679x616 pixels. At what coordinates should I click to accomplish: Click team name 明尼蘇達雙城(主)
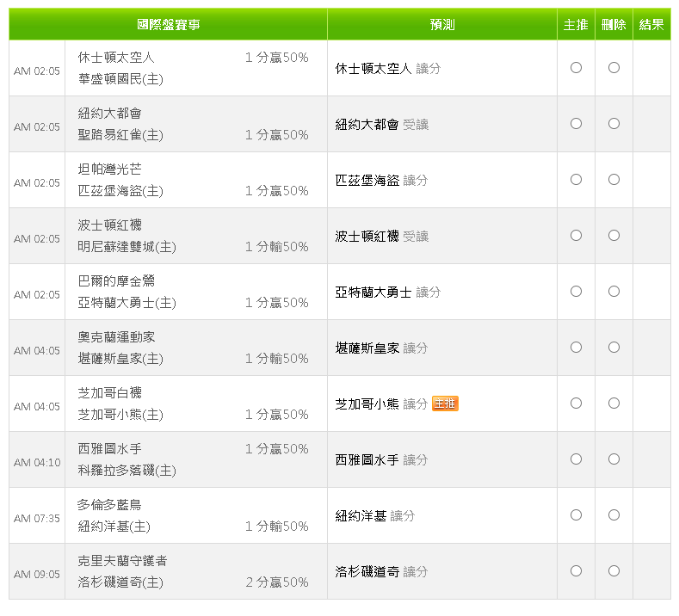(x=127, y=247)
